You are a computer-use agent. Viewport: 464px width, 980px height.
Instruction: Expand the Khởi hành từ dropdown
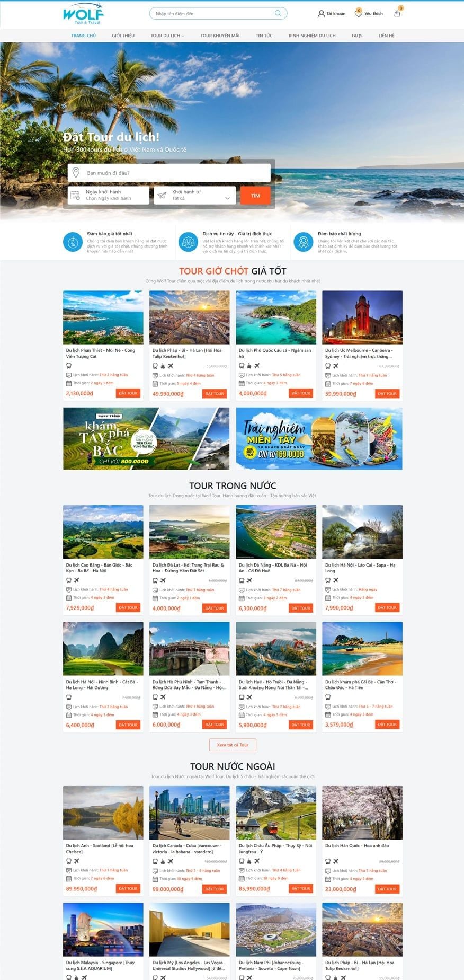tap(195, 195)
